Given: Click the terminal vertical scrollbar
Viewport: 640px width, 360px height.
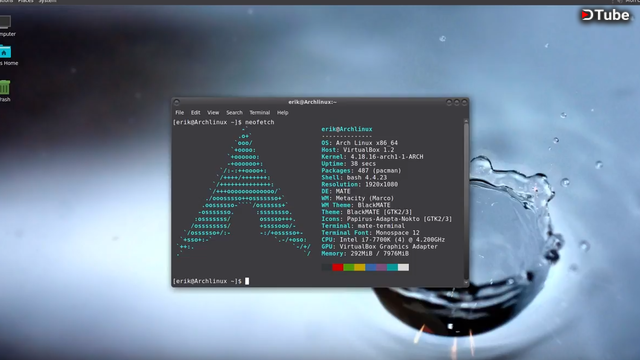Looking at the screenshot, I should pos(466,202).
